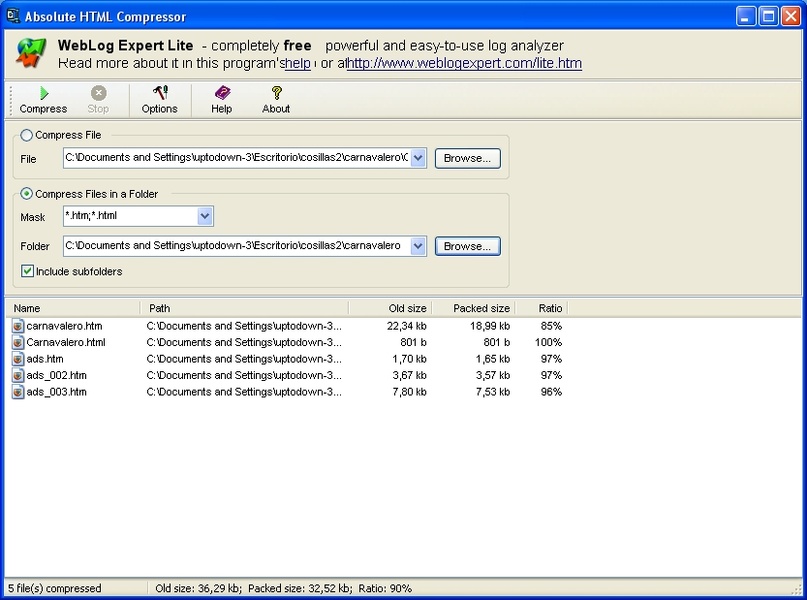Screen dimensions: 807x600
Task: Minimize the Absolute HTML Compressor window
Action: pos(745,16)
